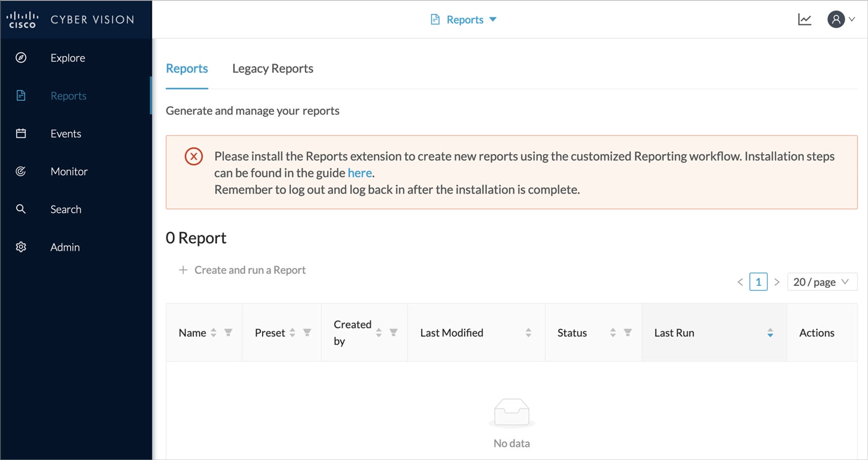This screenshot has width=868, height=460.
Task: Open the installation guide via the here link
Action: (x=359, y=173)
